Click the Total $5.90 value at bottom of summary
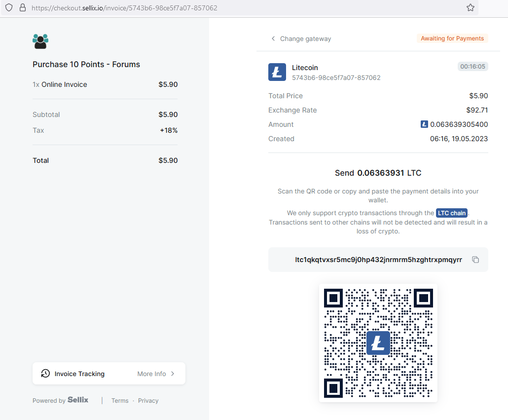508x420 pixels. [x=168, y=160]
